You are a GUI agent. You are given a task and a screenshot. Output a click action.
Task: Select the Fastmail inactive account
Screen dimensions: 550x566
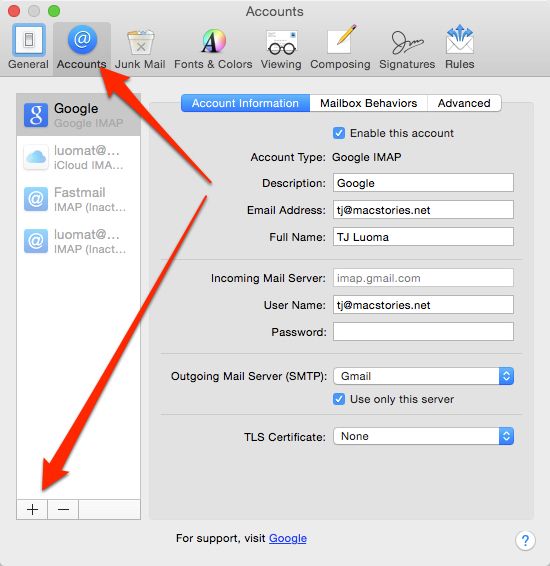click(78, 199)
